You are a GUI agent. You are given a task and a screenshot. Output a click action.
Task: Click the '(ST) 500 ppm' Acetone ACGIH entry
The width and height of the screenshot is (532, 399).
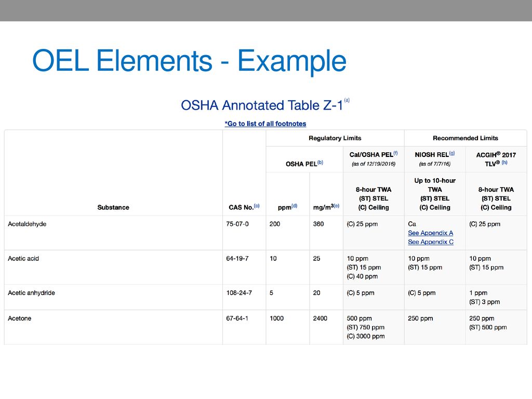click(x=488, y=327)
